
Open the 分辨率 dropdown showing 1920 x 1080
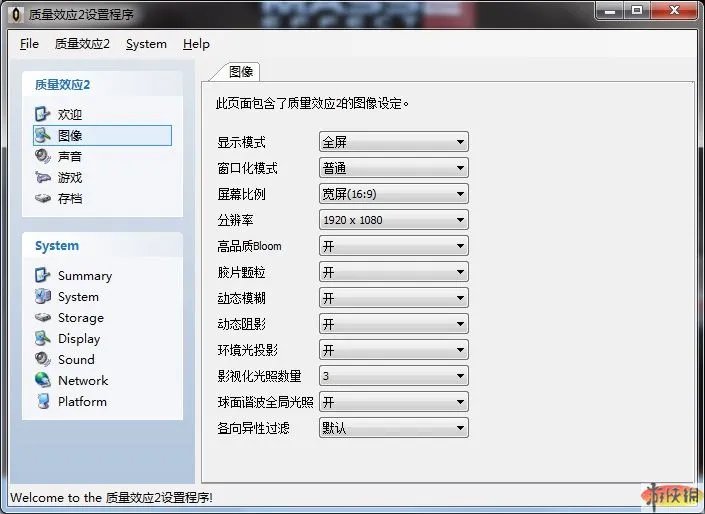click(x=393, y=220)
